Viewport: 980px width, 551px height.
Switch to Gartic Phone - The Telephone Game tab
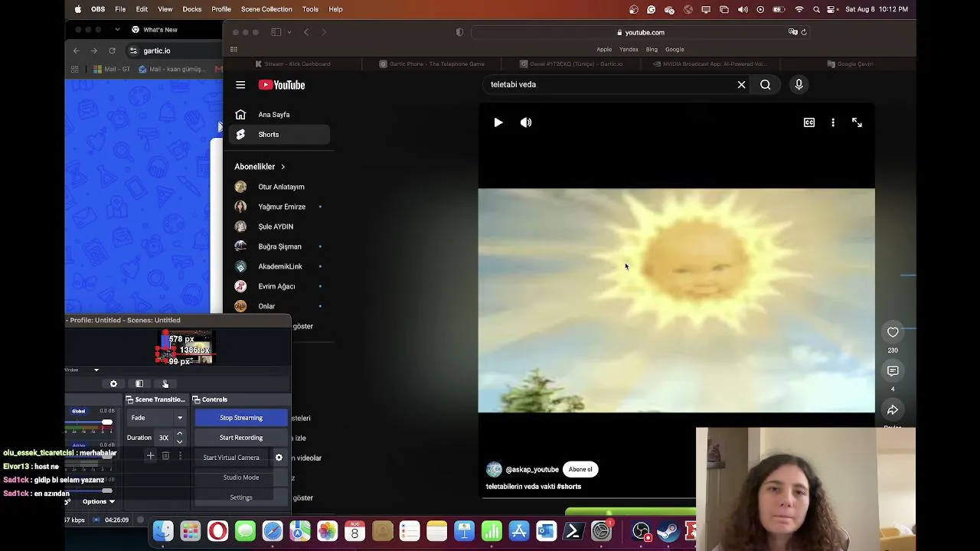pyautogui.click(x=432, y=64)
